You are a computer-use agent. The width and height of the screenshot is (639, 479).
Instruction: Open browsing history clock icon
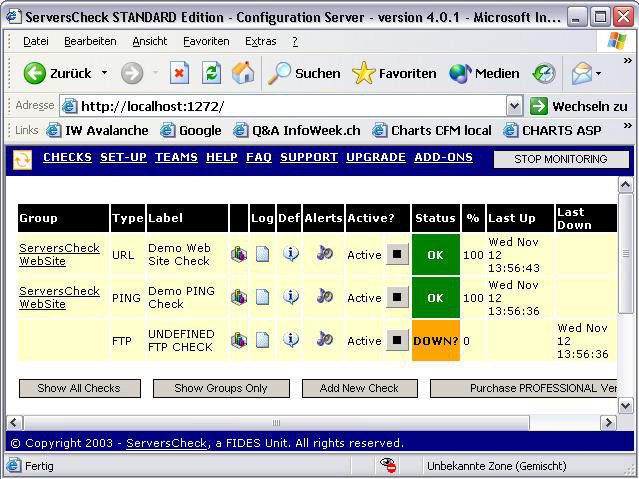coord(544,74)
